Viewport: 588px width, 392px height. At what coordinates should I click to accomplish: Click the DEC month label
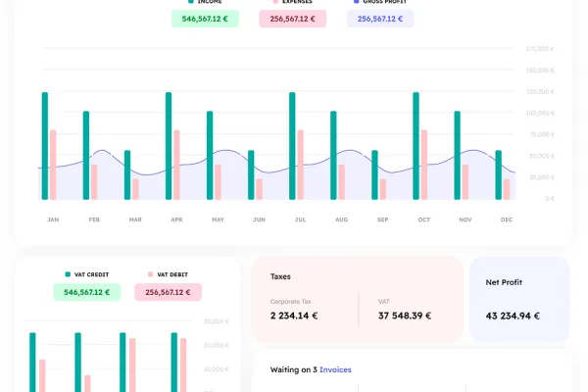point(507,220)
